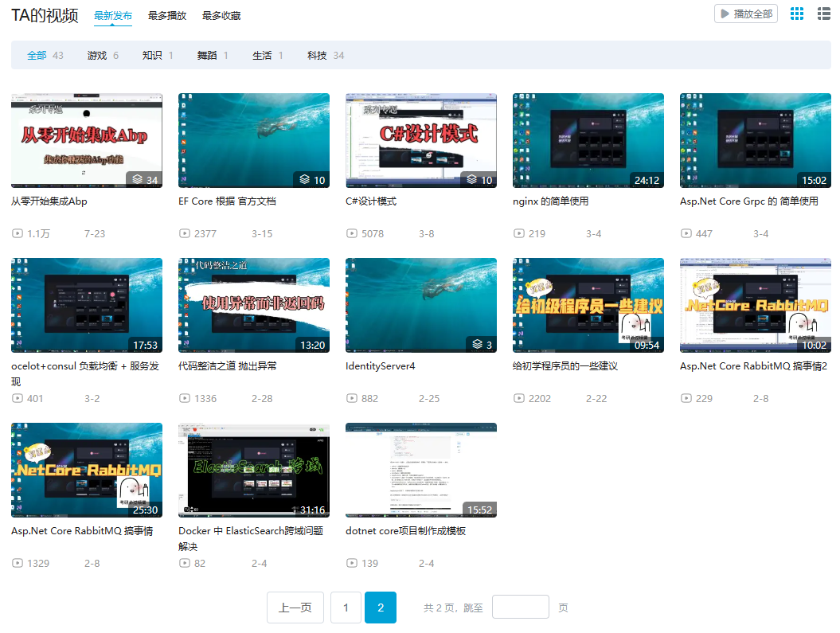Click the play count icon beside 5078
Screen dimensions: 840x633
pyautogui.click(x=352, y=233)
